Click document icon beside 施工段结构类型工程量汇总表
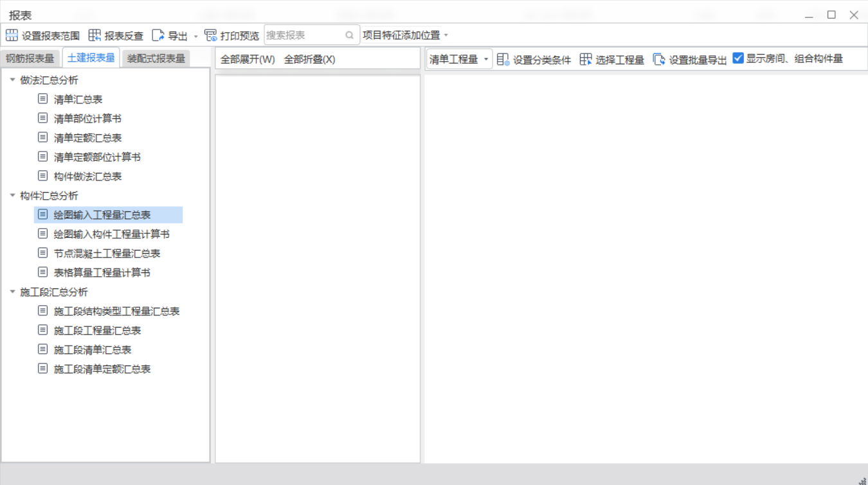The image size is (868, 485). tap(42, 311)
